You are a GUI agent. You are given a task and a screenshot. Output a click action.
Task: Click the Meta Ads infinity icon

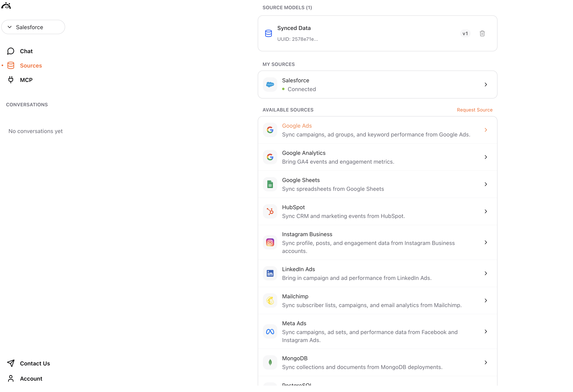click(x=270, y=331)
